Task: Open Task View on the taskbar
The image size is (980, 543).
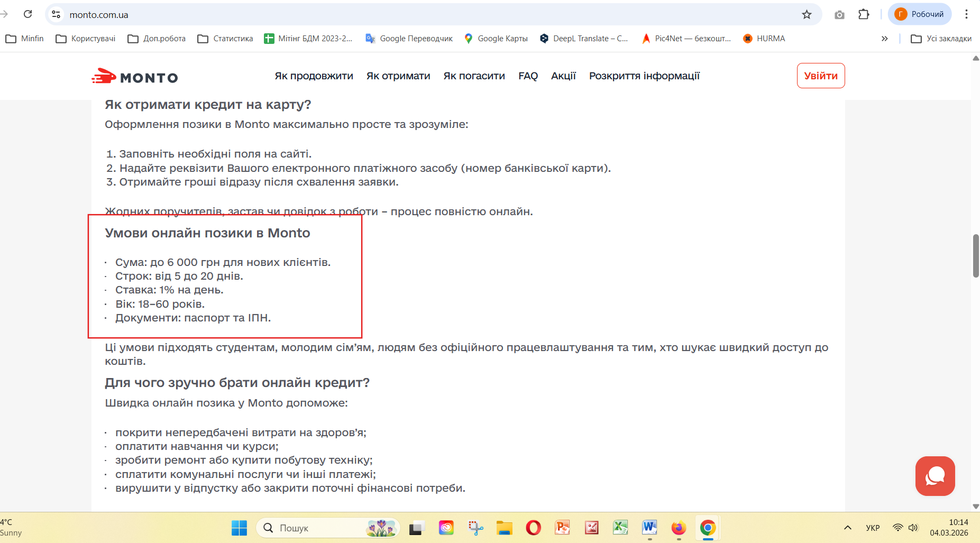Action: point(417,528)
